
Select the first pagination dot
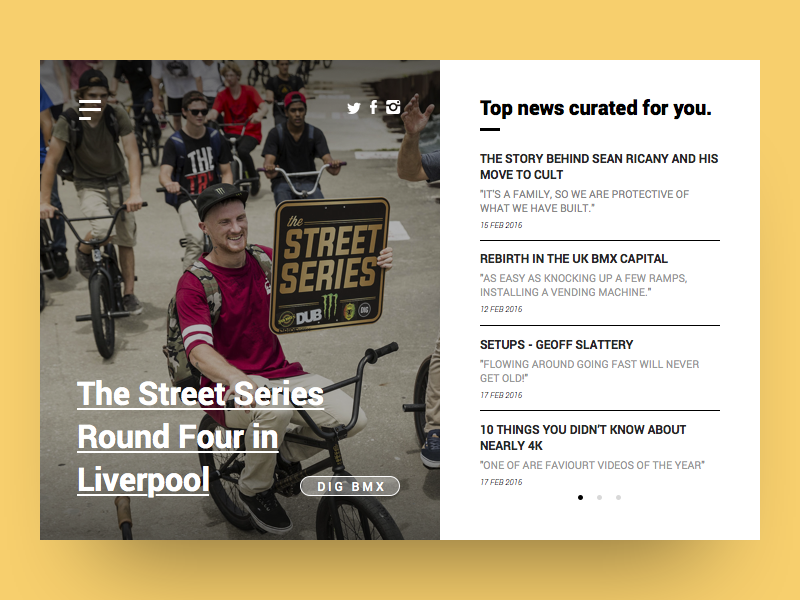coord(580,497)
